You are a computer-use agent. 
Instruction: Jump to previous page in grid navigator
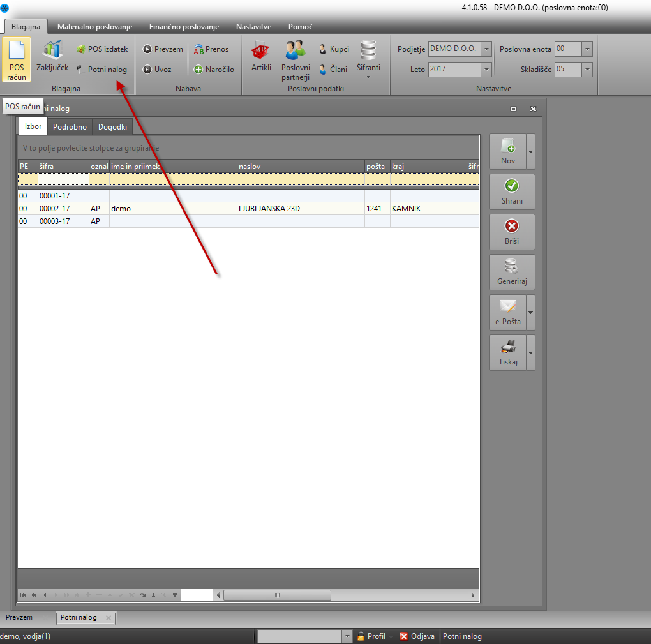tap(34, 595)
